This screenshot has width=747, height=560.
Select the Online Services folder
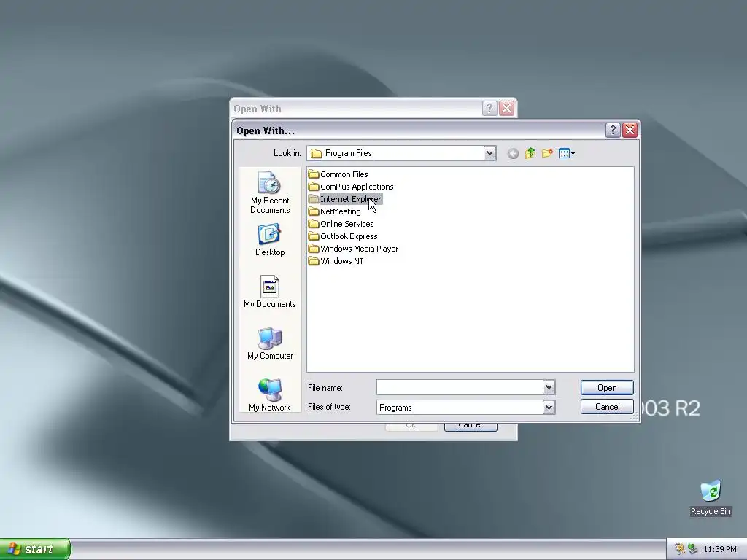[x=341, y=224]
